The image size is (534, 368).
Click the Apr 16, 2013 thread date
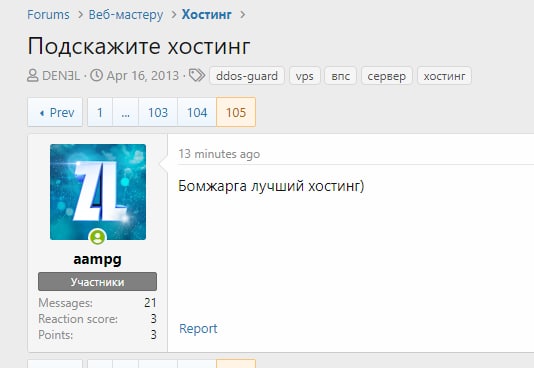coord(142,76)
